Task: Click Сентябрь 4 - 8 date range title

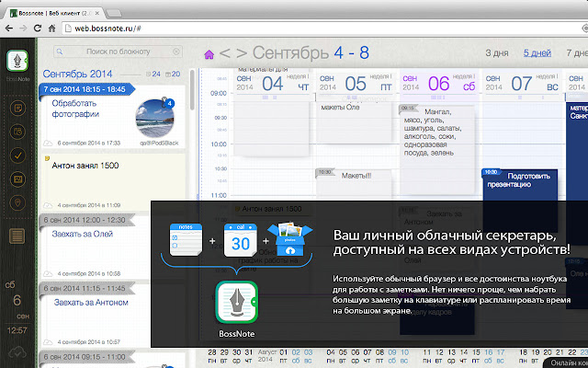Action: [x=311, y=53]
